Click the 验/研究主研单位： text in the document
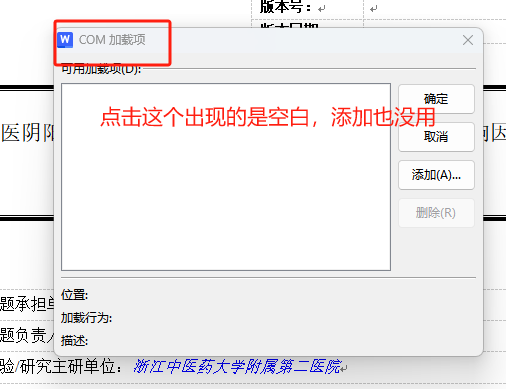 (x=61, y=366)
